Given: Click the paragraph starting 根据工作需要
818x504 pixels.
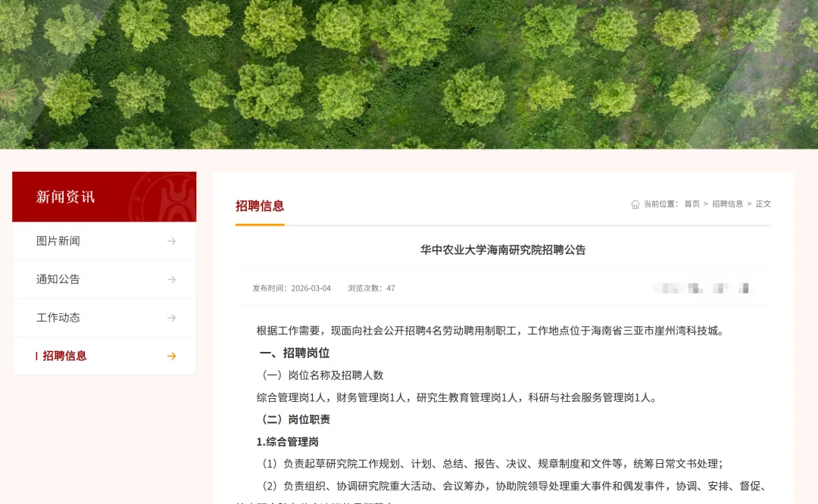Looking at the screenshot, I should (x=492, y=331).
